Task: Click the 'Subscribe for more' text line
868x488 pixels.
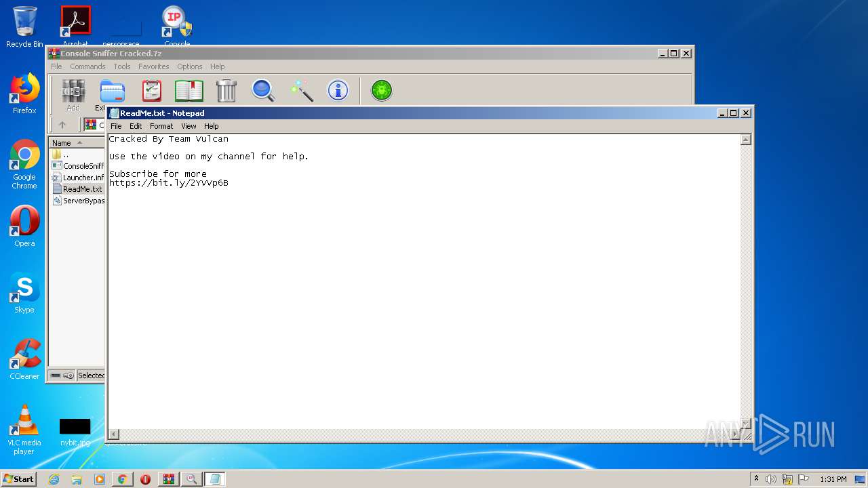Action: click(158, 174)
